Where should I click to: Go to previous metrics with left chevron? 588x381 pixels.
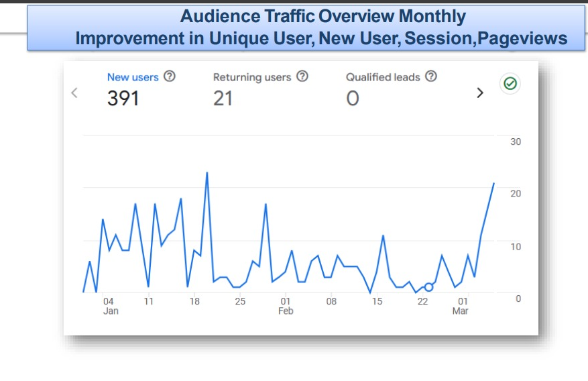pyautogui.click(x=74, y=93)
